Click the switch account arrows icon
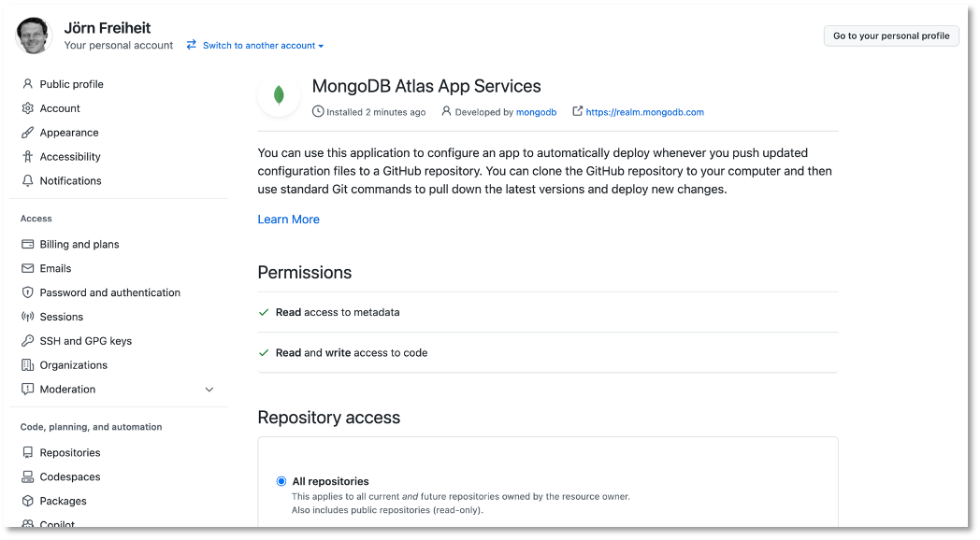Screen dimensions: 980x540 [x=192, y=45]
